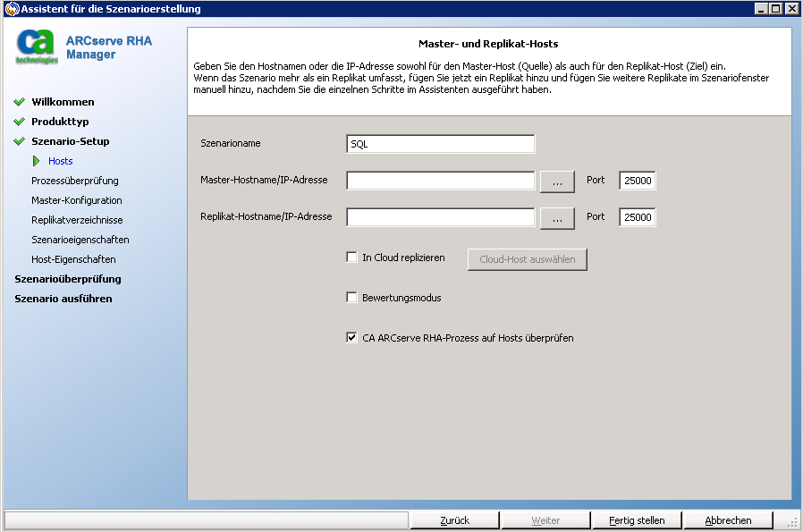
Task: Click the Master-Hostname/IP-Adresse input field
Action: click(x=441, y=181)
